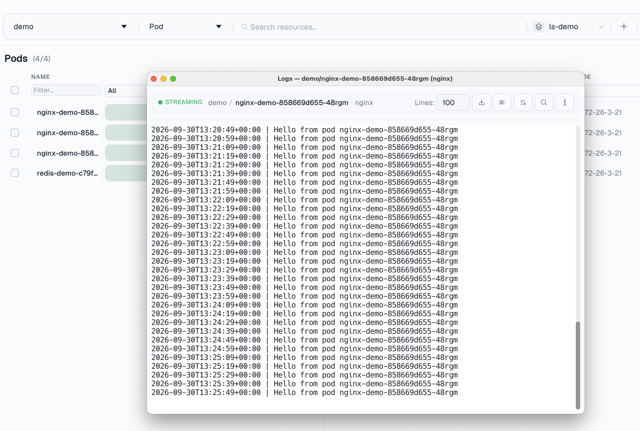Enable auto-scroll to bottom icon
The width and height of the screenshot is (640, 431).
523,102
